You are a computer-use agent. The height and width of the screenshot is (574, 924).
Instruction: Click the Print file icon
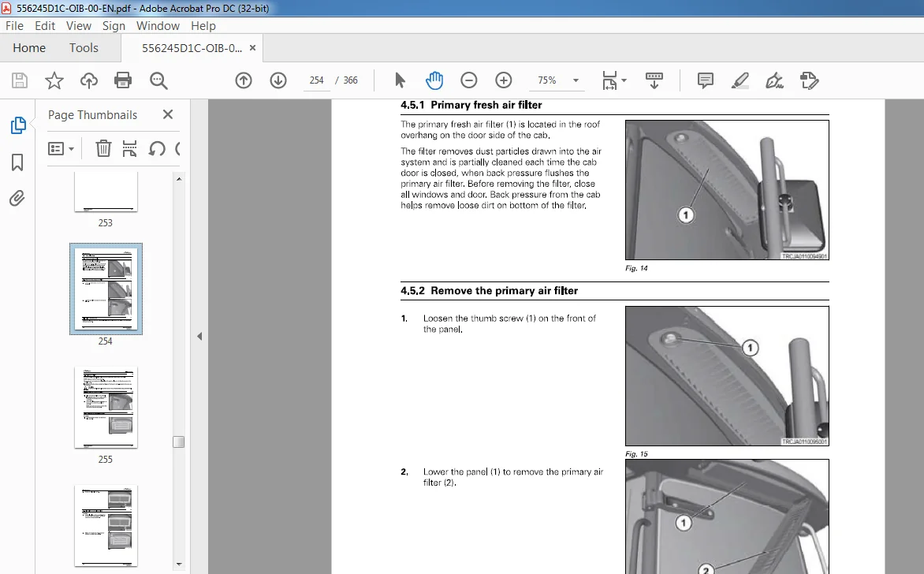(123, 80)
